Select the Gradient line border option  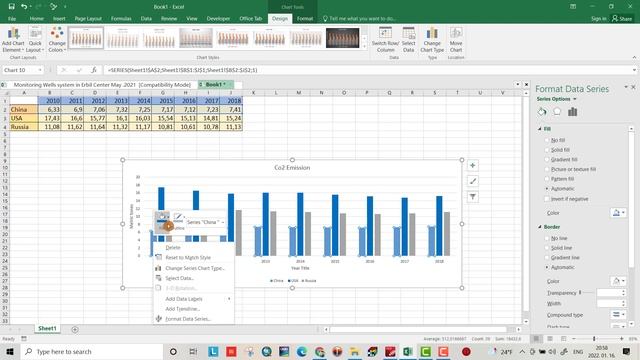click(547, 258)
